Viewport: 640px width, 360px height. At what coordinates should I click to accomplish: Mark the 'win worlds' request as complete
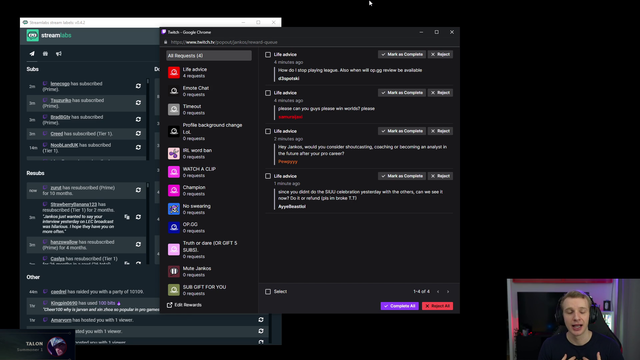pyautogui.click(x=402, y=93)
